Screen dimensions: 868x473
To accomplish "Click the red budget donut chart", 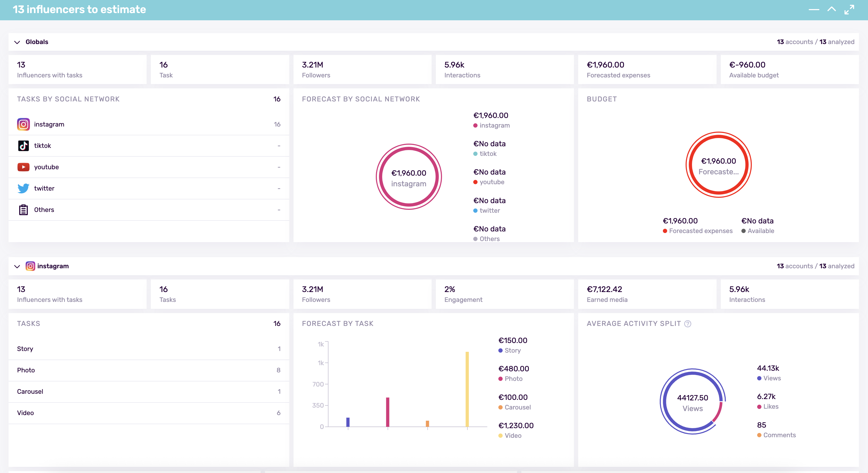I will pyautogui.click(x=718, y=137).
